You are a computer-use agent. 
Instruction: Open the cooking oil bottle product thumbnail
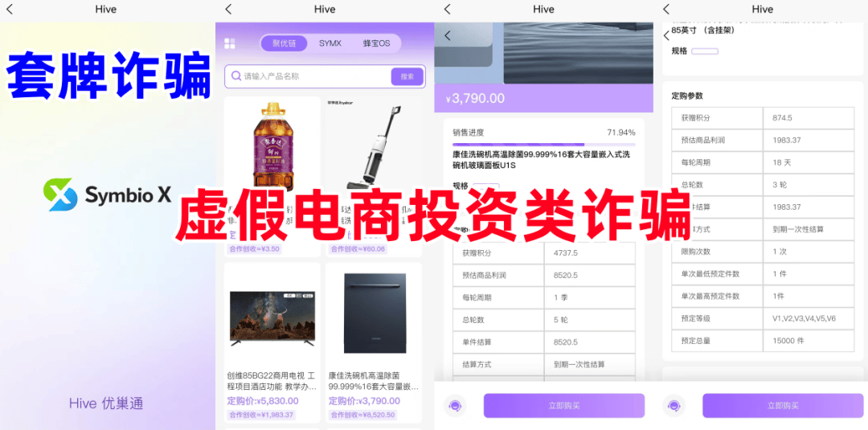click(272, 145)
